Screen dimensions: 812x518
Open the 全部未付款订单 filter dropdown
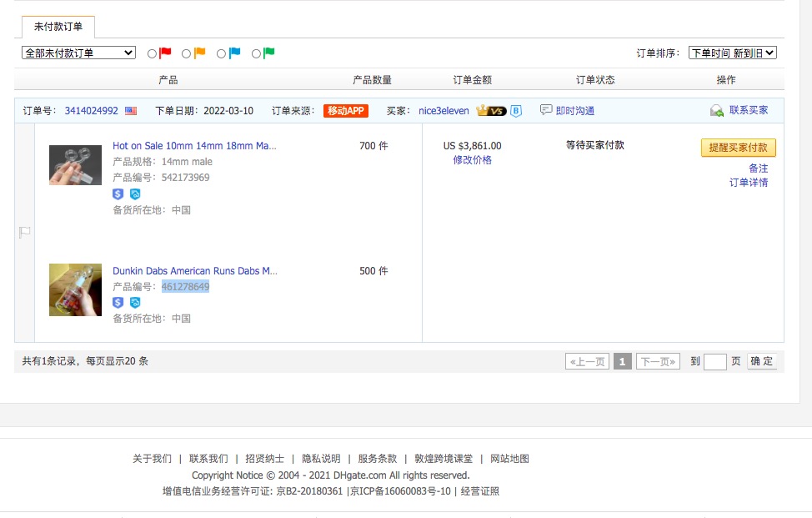click(78, 53)
